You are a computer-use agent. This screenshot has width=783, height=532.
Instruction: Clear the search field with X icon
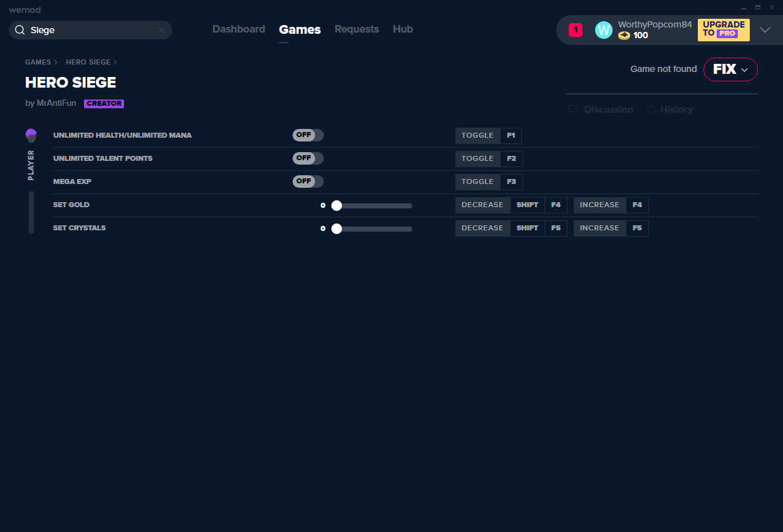coord(162,30)
